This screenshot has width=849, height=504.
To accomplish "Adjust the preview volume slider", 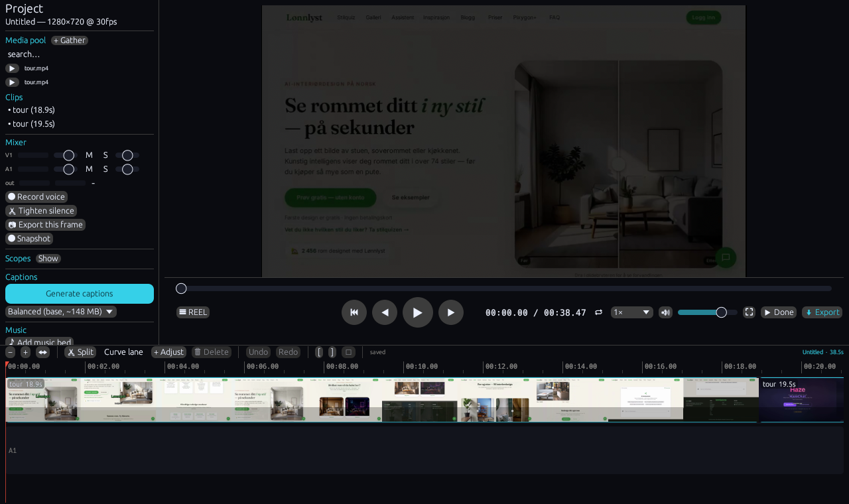I will [x=708, y=312].
